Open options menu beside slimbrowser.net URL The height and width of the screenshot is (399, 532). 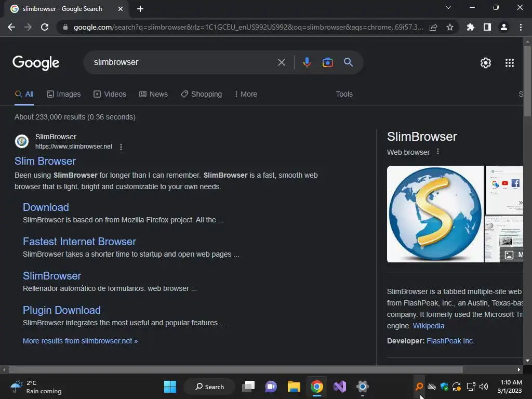pos(121,147)
